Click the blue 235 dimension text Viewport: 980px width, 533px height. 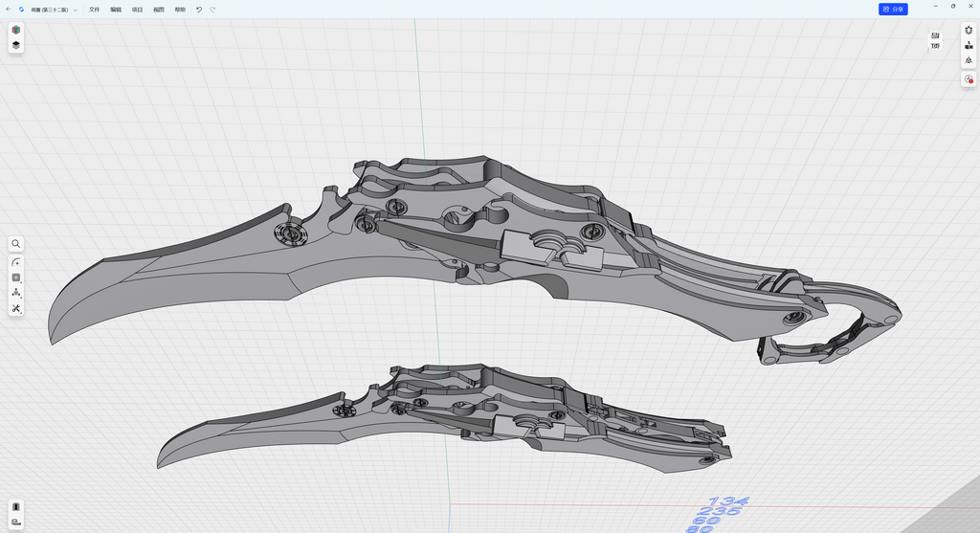pyautogui.click(x=720, y=511)
